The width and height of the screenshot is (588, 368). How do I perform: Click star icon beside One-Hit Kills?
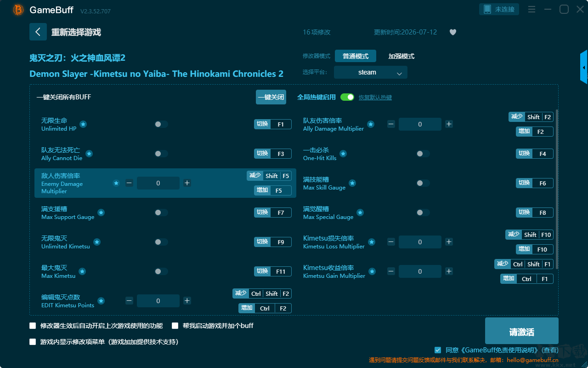343,154
